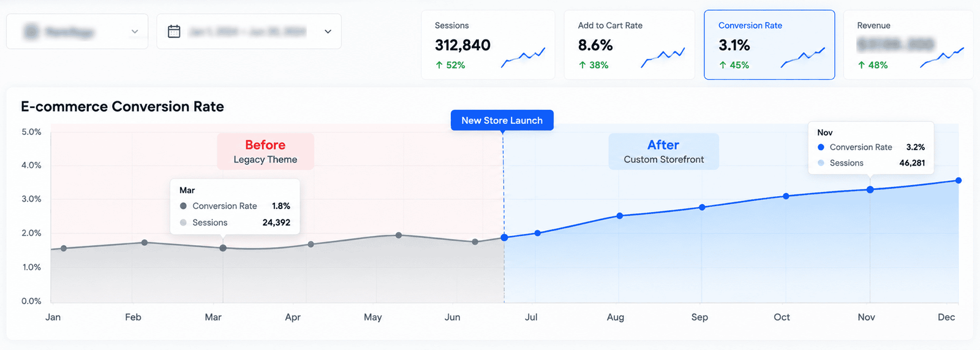
Task: Click the 24,392 sessions value in tooltip
Action: 276,223
